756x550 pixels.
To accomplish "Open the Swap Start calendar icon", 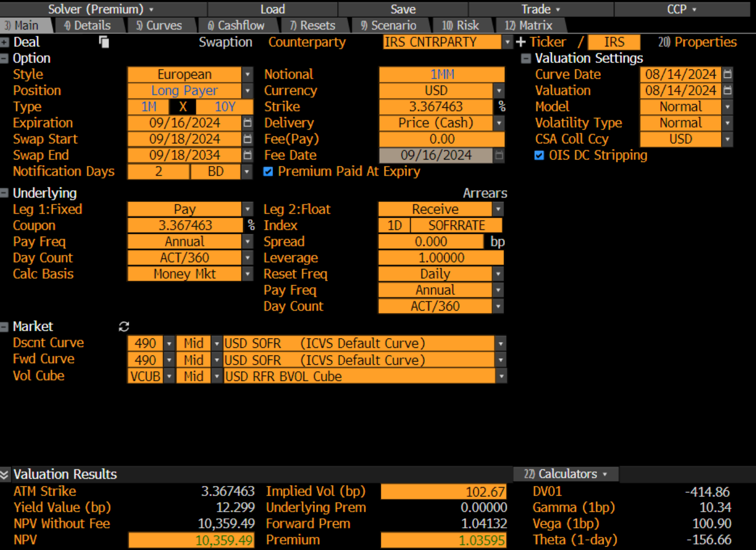I will coord(248,139).
